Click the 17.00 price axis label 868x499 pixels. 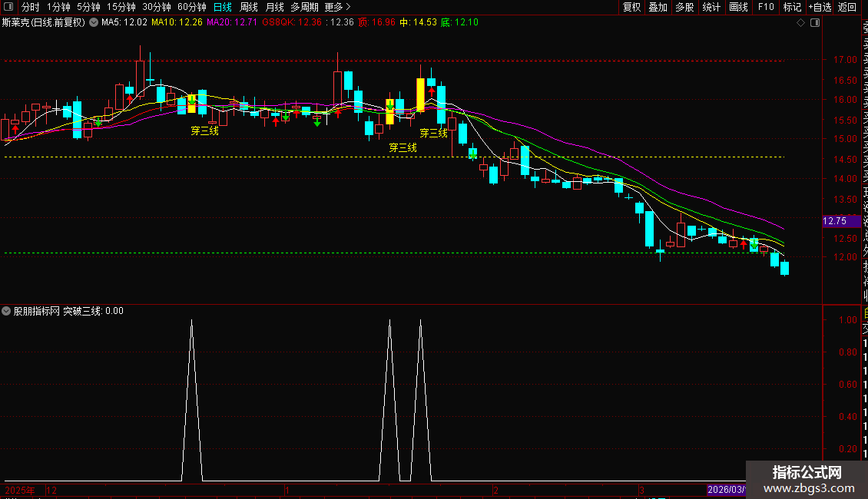click(x=845, y=60)
